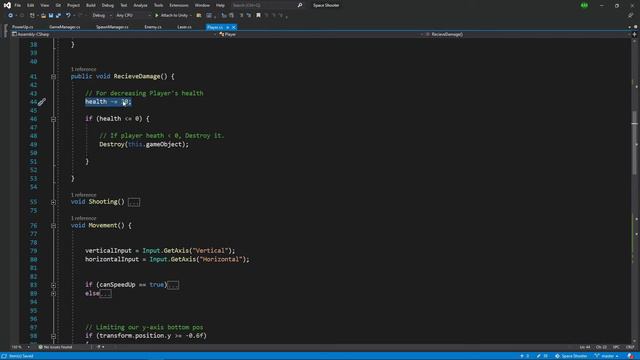Click the Item(s) Saved status text
The height and width of the screenshot is (360, 640).
tap(21, 356)
